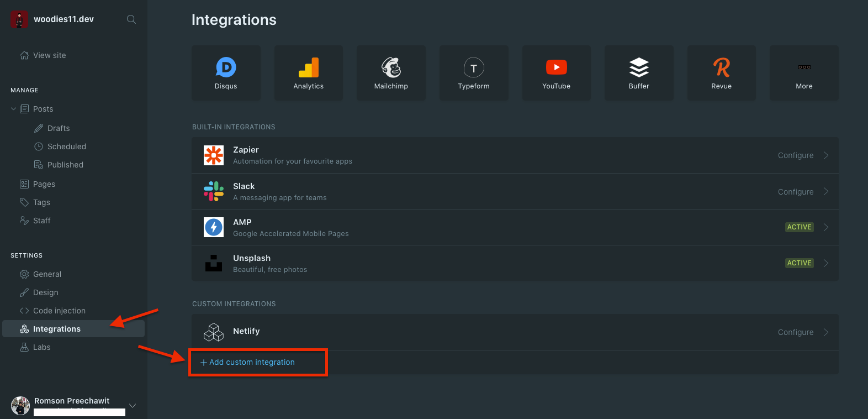Open the Google Analytics integration card
868x419 pixels.
pyautogui.click(x=309, y=73)
